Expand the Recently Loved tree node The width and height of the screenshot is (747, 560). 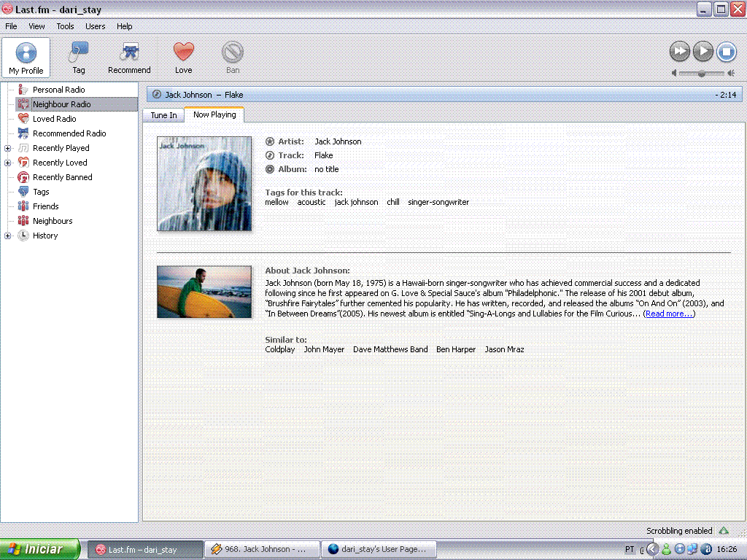tap(7, 163)
